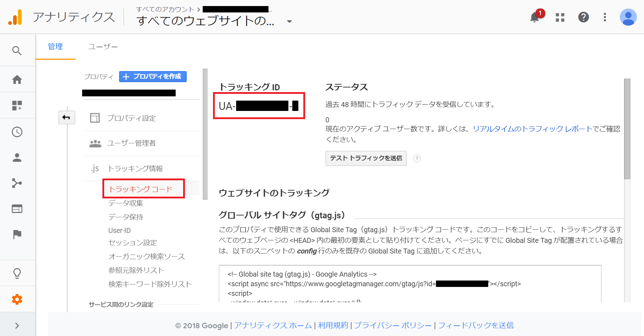The width and height of the screenshot is (644, 336).
Task: Click the back arrow column button
Action: click(66, 117)
